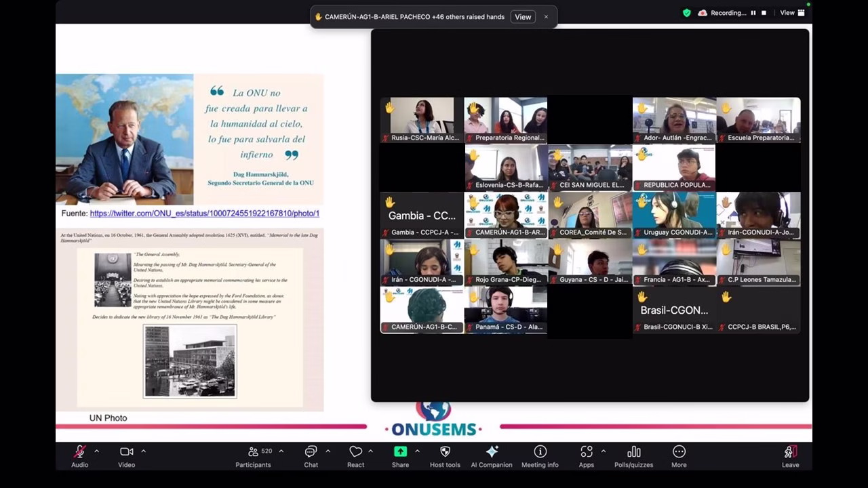The image size is (868, 488).
Task: Expand the Audio options arrow
Action: point(96,451)
